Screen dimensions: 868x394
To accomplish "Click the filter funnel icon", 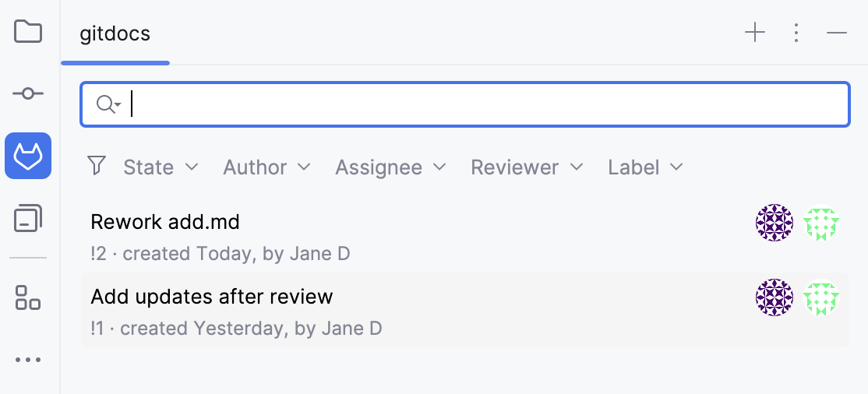I will 97,166.
